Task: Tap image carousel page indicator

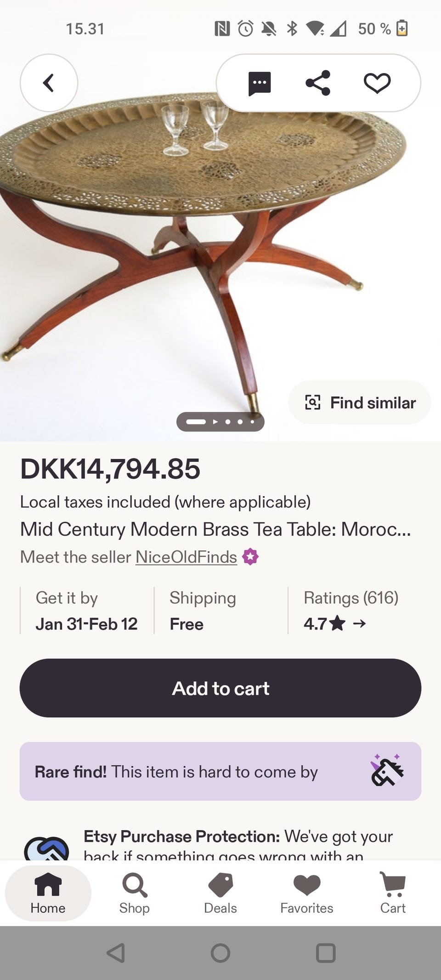Action: [x=220, y=422]
